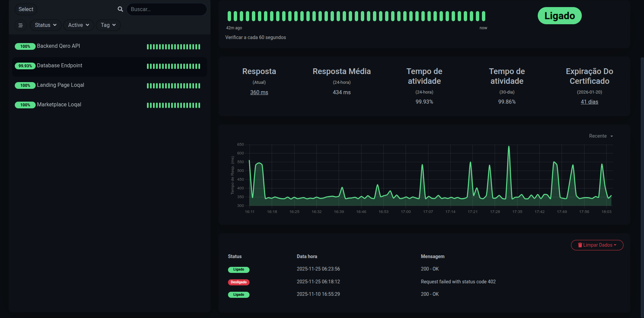This screenshot has width=644, height=318.
Task: Click the Select button
Action: pos(26,9)
